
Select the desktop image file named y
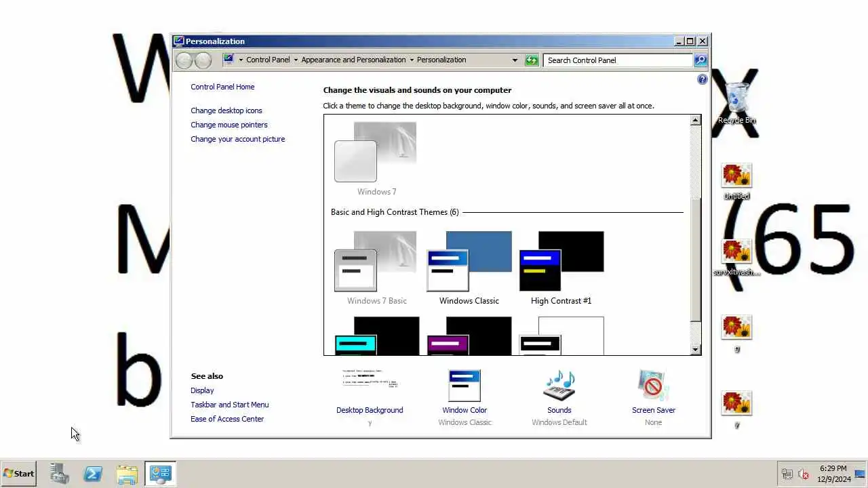tap(736, 409)
